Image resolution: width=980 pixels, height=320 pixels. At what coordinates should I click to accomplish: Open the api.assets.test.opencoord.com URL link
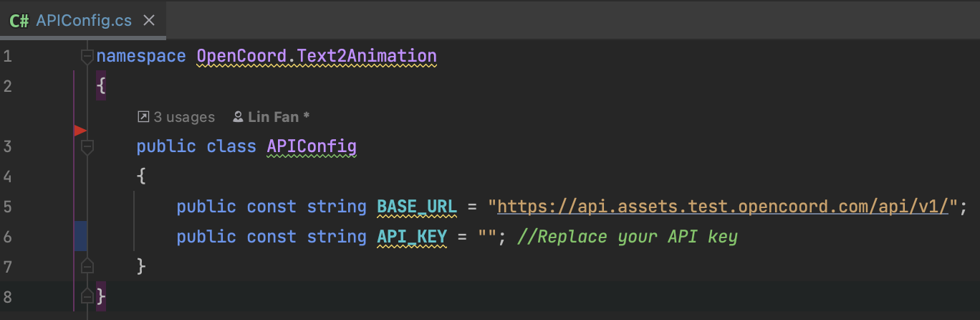[724, 207]
